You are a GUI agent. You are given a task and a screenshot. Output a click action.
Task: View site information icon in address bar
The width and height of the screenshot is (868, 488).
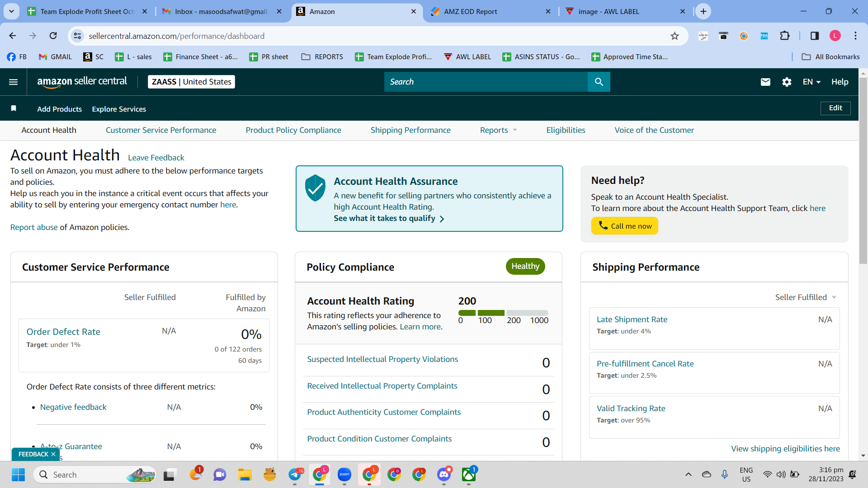tap(78, 36)
